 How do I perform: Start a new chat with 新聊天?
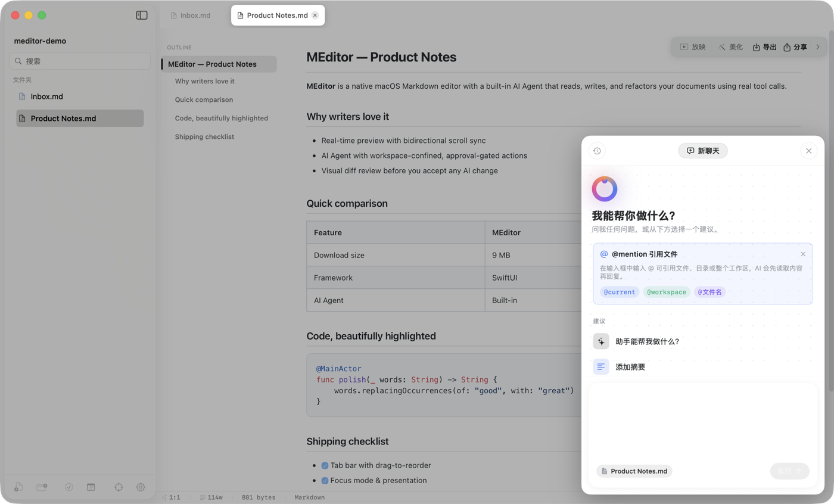(x=702, y=151)
